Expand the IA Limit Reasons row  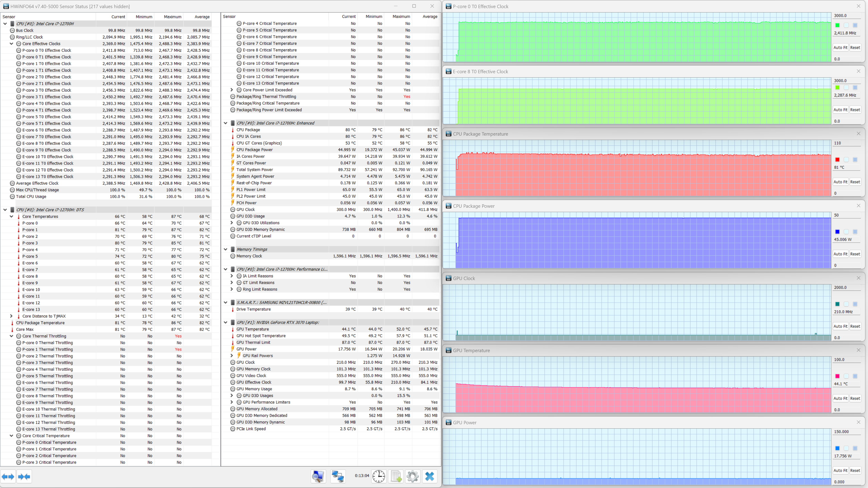point(231,276)
